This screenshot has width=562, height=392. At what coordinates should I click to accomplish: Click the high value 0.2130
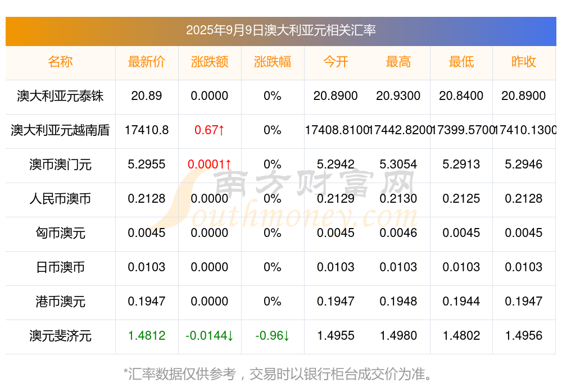398,198
